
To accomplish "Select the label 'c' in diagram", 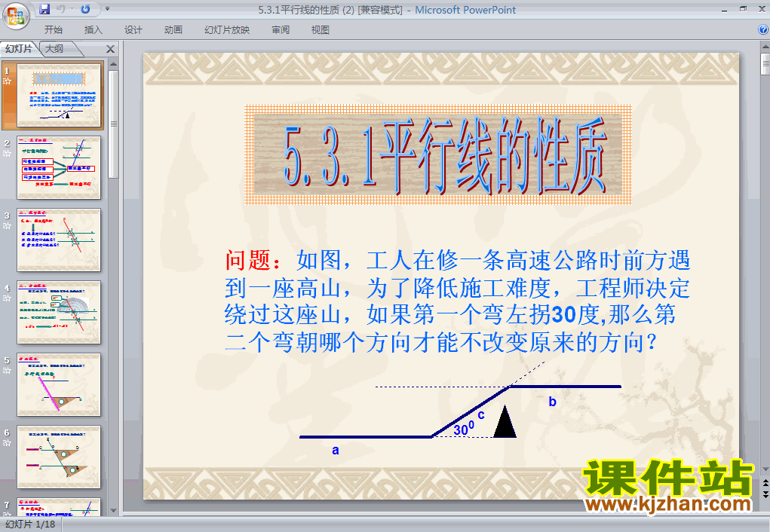I will pos(481,414).
